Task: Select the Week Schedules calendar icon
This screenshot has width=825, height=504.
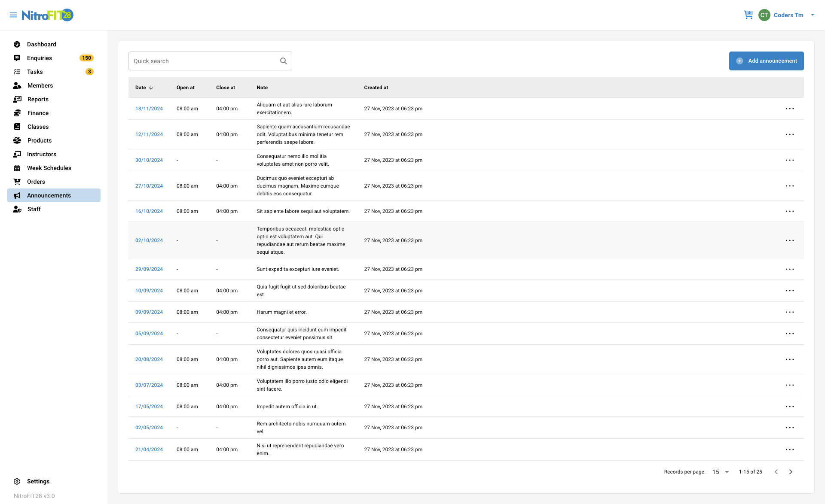Action: pyautogui.click(x=17, y=168)
